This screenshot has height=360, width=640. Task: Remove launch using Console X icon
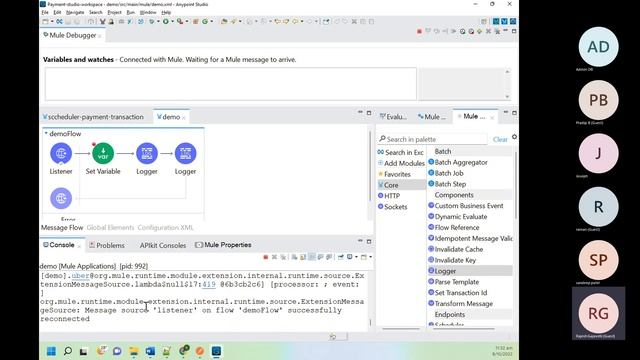pos(274,257)
